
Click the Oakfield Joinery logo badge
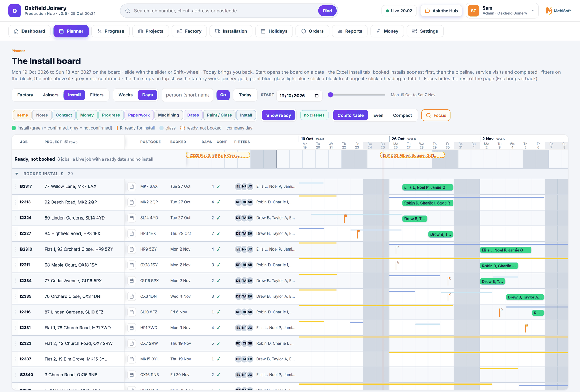pos(15,11)
